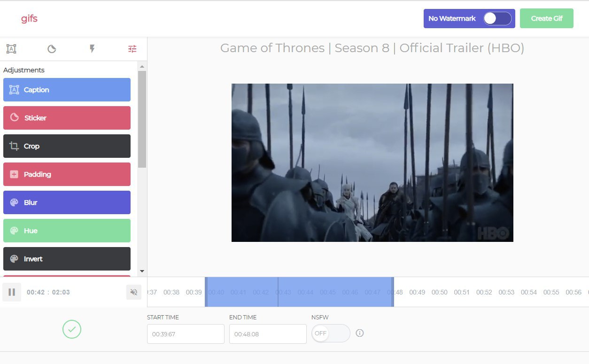Jump to 00:52 on the timeline
589x364 pixels.
point(484,292)
